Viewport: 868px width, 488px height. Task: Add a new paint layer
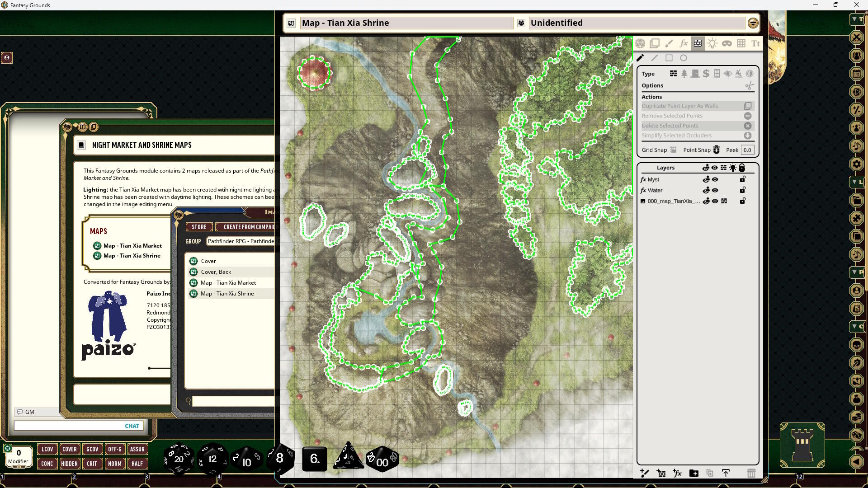pos(645,473)
